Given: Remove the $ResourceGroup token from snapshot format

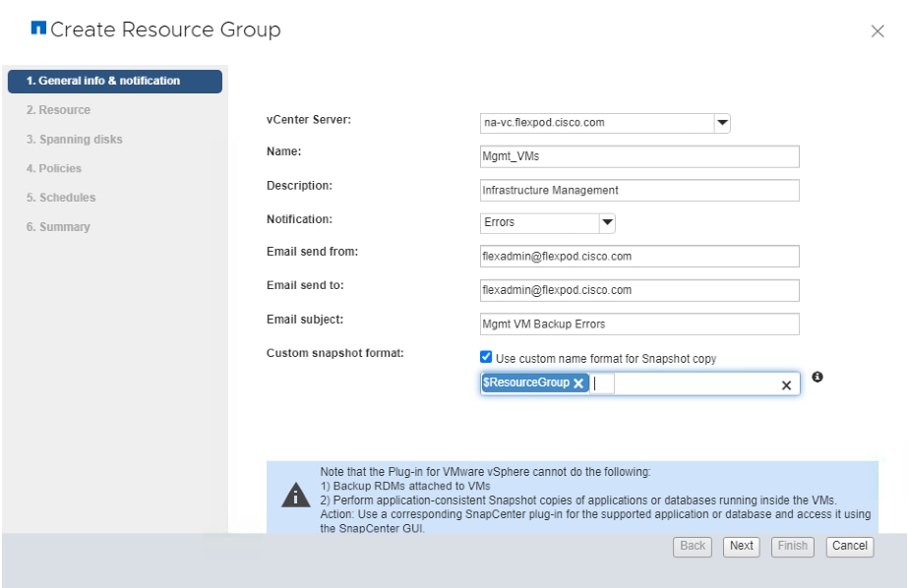Looking at the screenshot, I should (x=577, y=383).
